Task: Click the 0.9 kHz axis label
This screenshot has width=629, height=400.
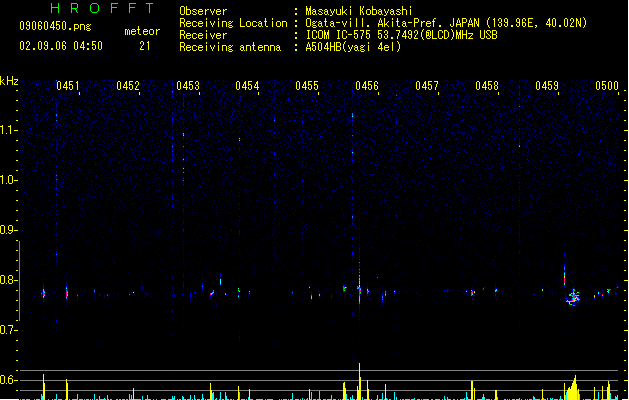Action: pyautogui.click(x=8, y=230)
